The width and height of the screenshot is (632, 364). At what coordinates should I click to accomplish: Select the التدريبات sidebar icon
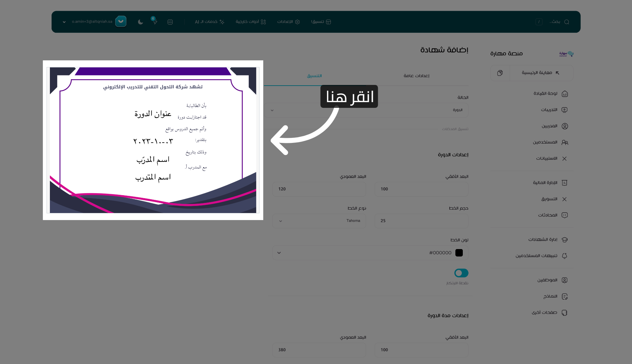565,110
